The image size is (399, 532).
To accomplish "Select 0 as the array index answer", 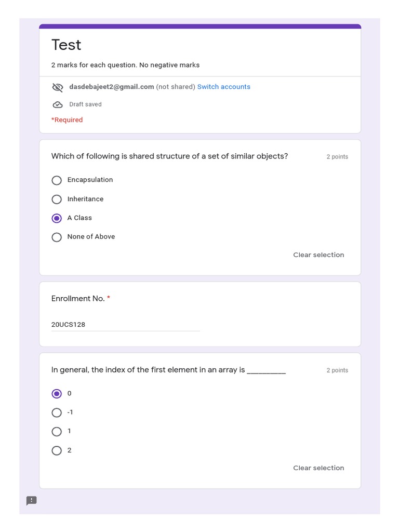I will pyautogui.click(x=57, y=394).
